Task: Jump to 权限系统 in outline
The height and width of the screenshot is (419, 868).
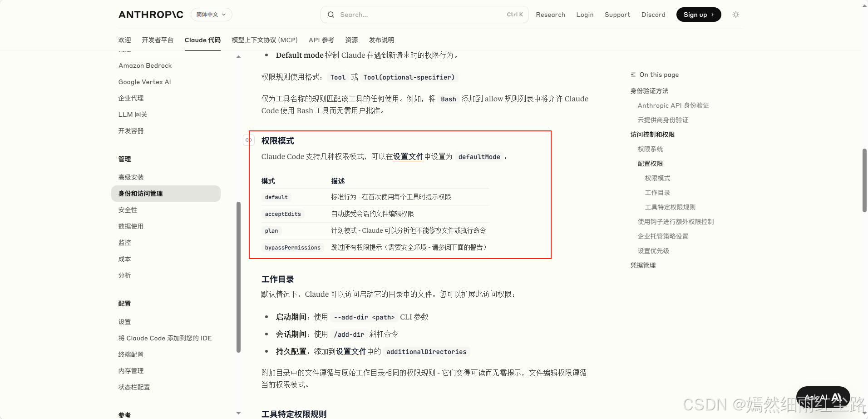Action: (650, 149)
